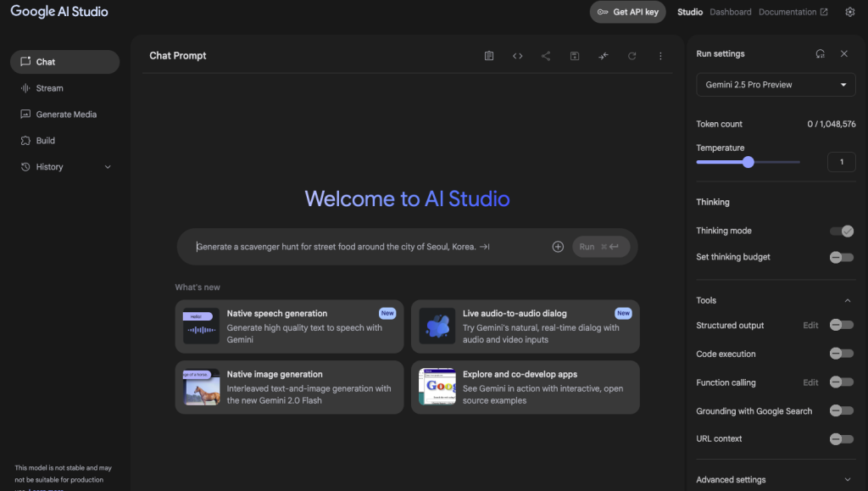The image size is (868, 491).
Task: Switch to the Studio tab
Action: 690,12
